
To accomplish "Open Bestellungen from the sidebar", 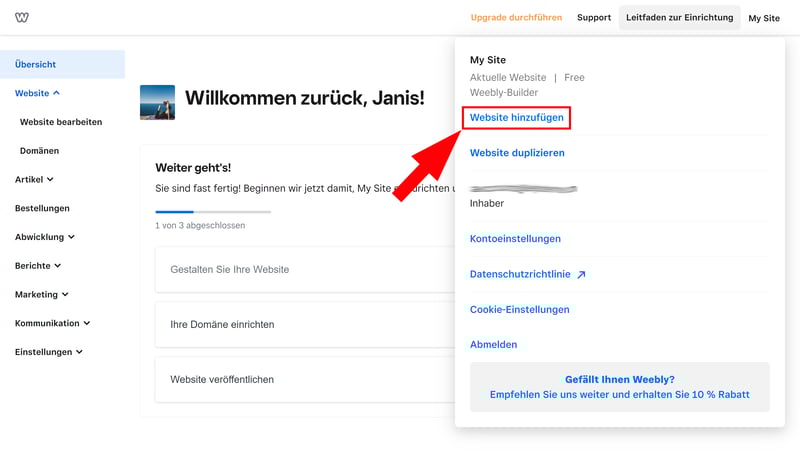I will point(42,208).
